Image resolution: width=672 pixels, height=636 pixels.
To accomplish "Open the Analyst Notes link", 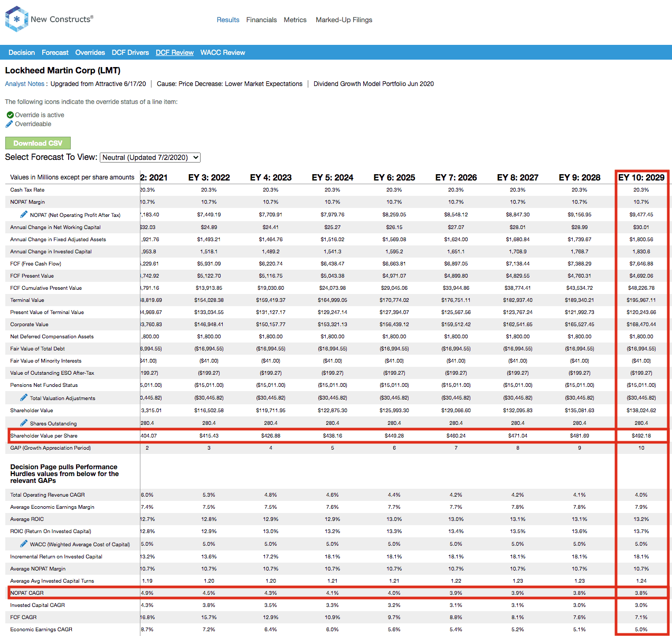I will point(25,84).
